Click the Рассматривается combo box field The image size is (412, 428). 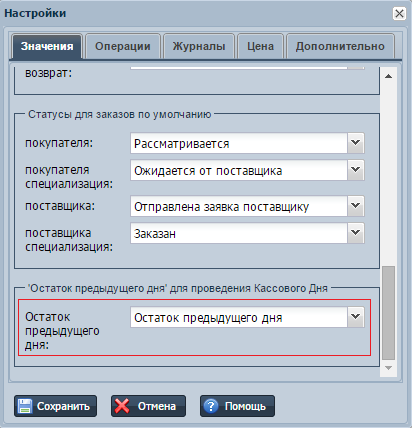point(239,143)
